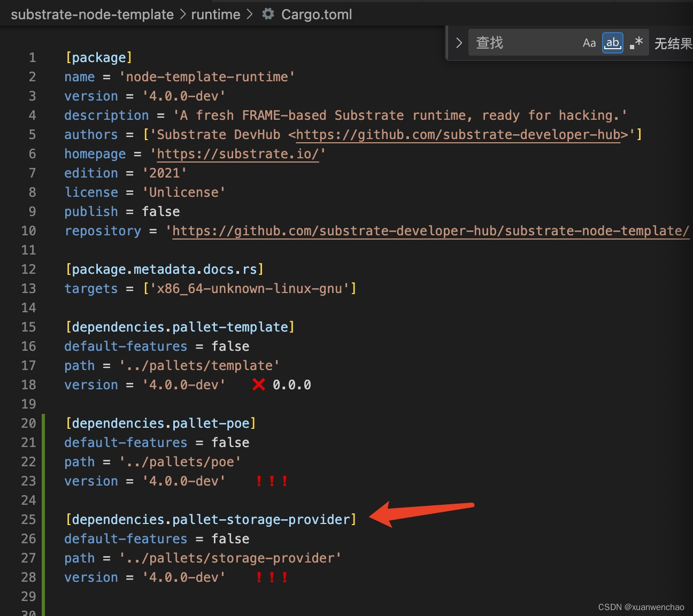Click the red exclamation marks on line 23
The height and width of the screenshot is (616, 693).
pyautogui.click(x=272, y=481)
